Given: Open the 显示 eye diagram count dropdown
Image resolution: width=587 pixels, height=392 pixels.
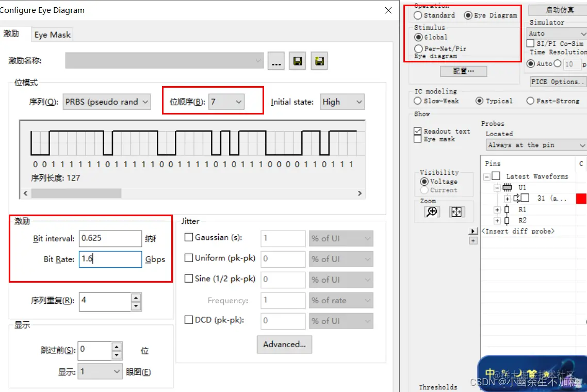Looking at the screenshot, I should click(x=100, y=372).
